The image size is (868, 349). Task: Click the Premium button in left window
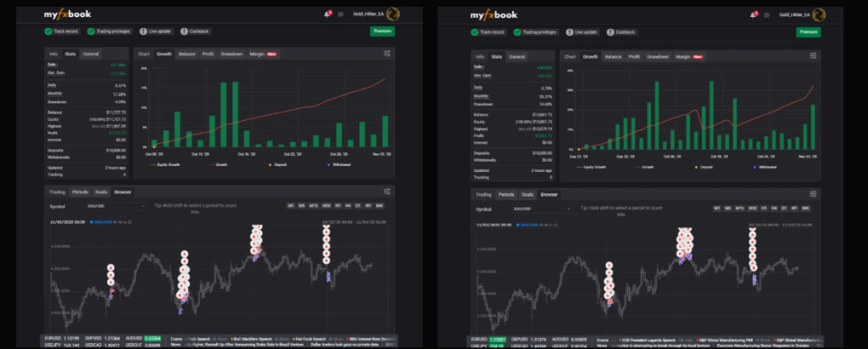[x=382, y=31]
